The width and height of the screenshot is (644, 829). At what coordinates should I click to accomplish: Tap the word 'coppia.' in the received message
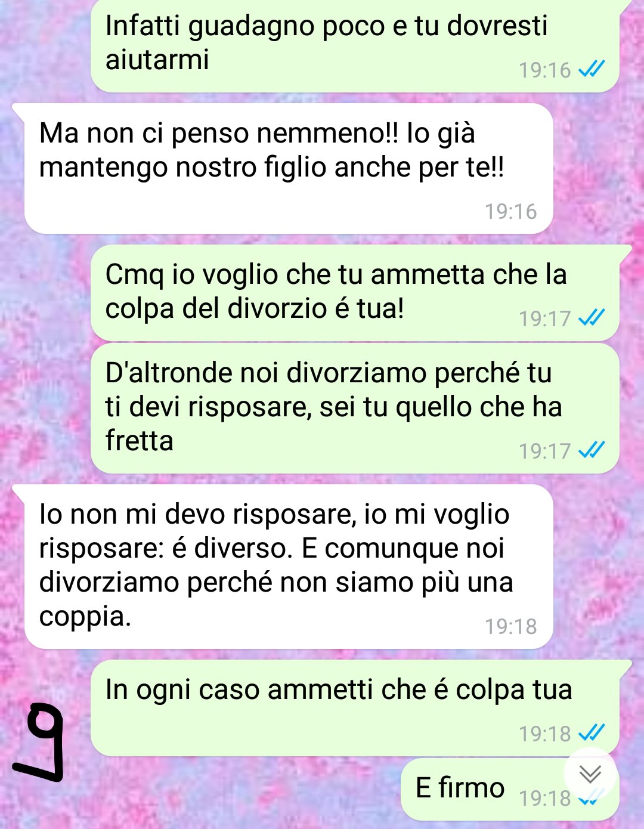pyautogui.click(x=85, y=617)
